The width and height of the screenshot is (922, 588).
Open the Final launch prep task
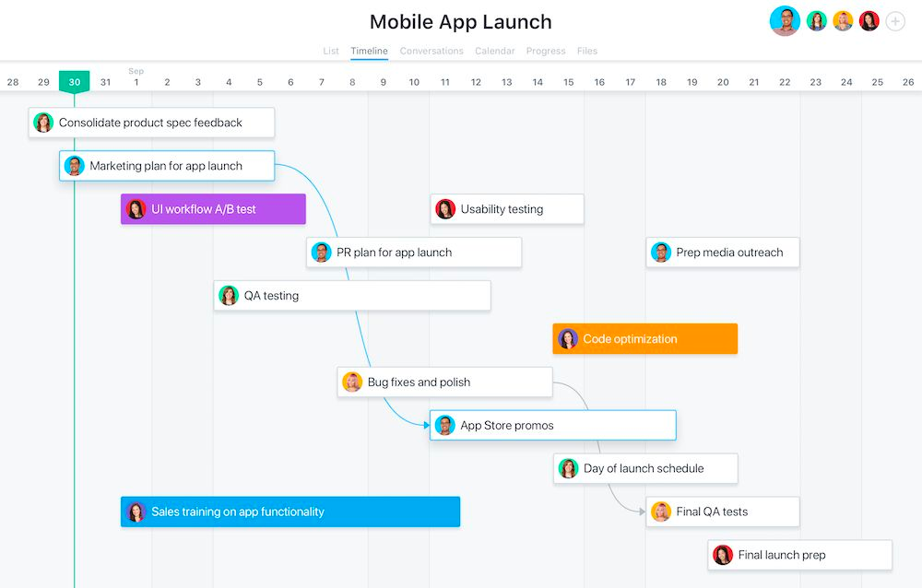pyautogui.click(x=799, y=555)
